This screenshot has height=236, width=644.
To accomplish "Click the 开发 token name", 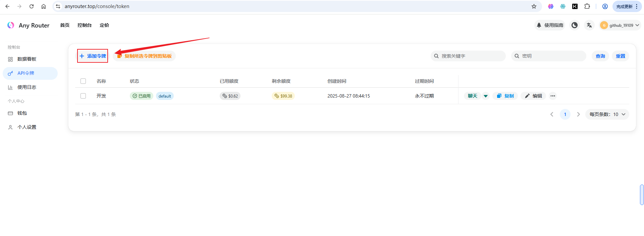I will click(101, 96).
